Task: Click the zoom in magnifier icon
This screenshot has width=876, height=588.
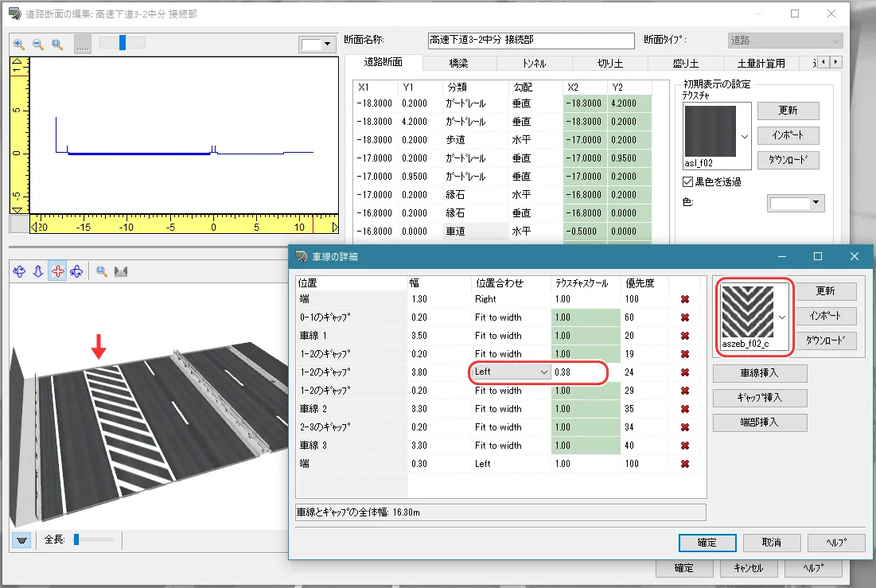Action: (19, 45)
